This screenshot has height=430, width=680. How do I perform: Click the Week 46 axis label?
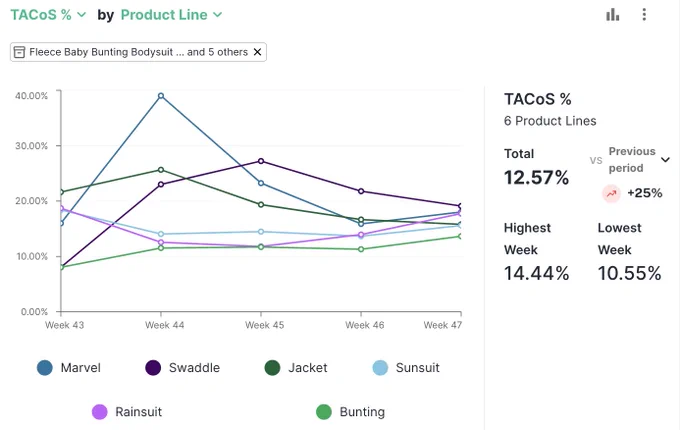[364, 325]
